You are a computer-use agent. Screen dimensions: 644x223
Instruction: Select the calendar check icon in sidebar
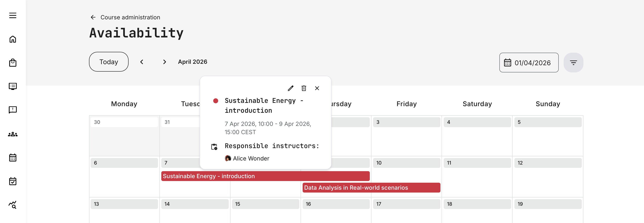click(x=13, y=181)
